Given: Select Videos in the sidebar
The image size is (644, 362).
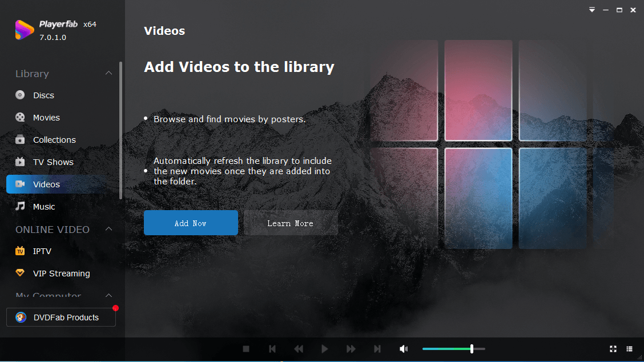Looking at the screenshot, I should (x=58, y=184).
